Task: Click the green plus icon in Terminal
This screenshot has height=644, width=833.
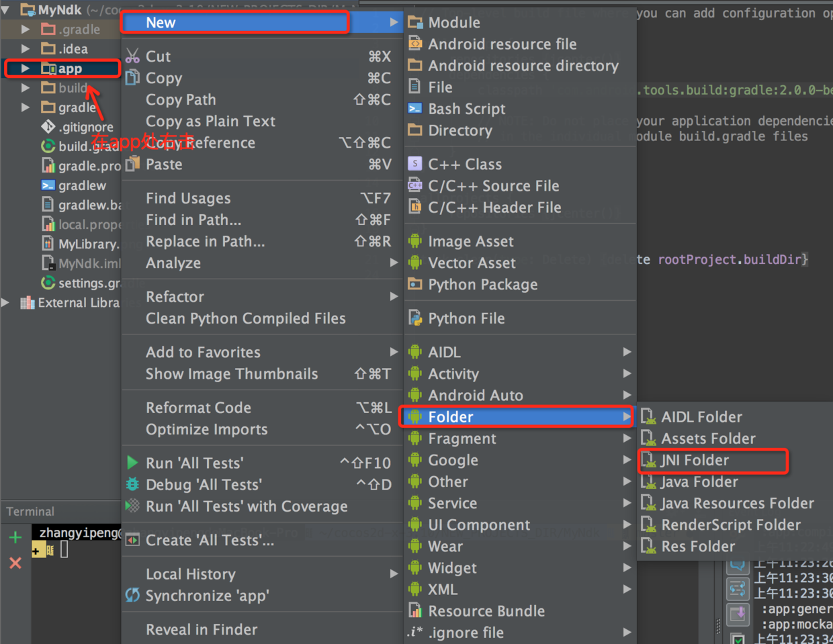Action: click(x=15, y=537)
